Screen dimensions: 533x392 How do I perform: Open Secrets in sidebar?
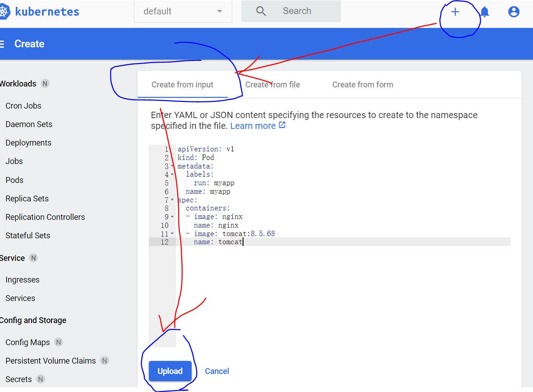click(x=18, y=379)
